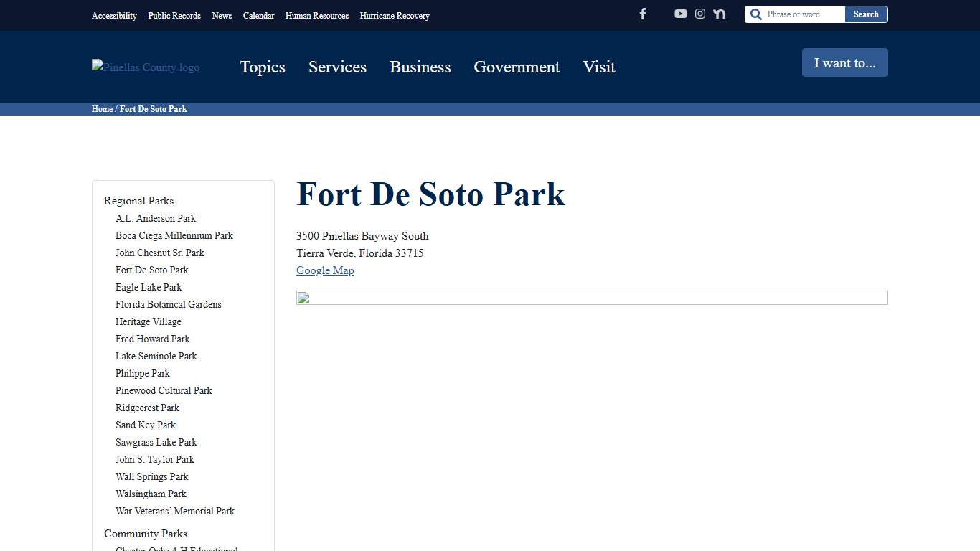Open the county's Instagram profile
This screenshot has width=980, height=551.
click(699, 13)
